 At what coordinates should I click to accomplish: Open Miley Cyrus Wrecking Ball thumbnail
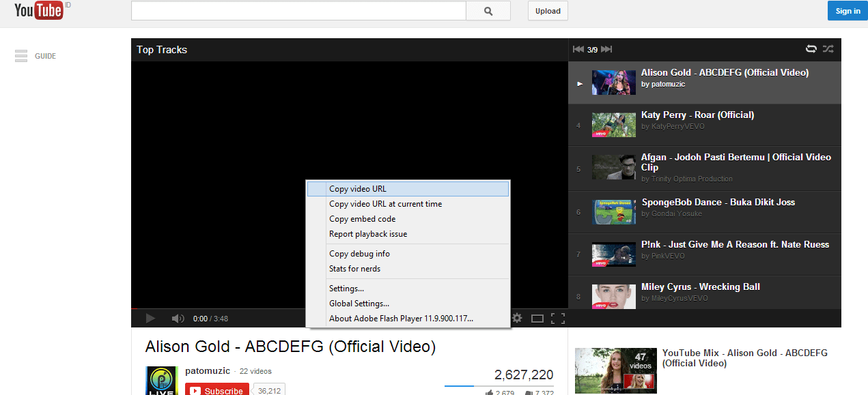tap(614, 296)
